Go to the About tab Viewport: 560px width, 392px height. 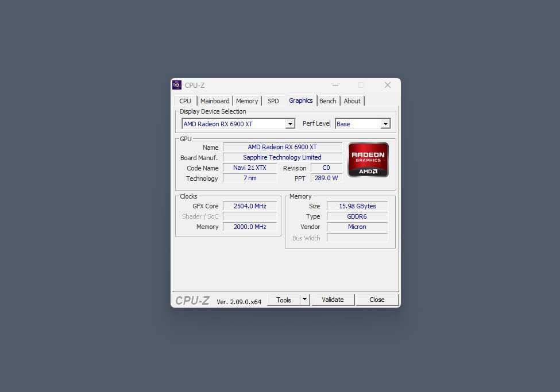tap(352, 101)
